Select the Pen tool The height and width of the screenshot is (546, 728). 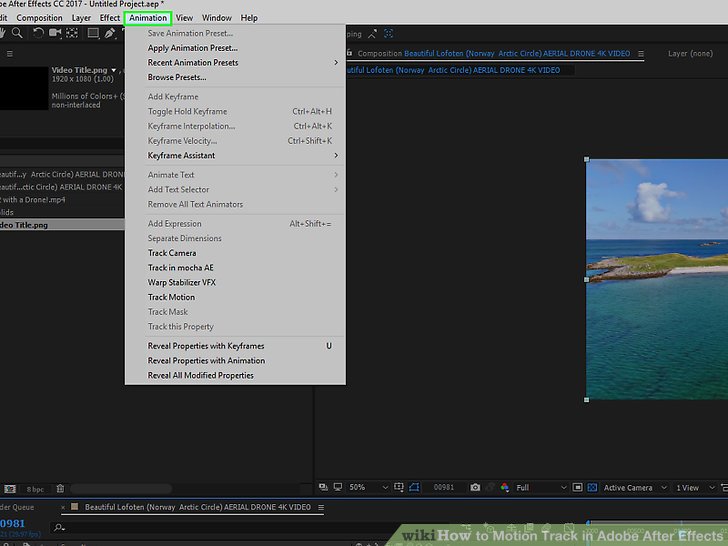tap(110, 33)
